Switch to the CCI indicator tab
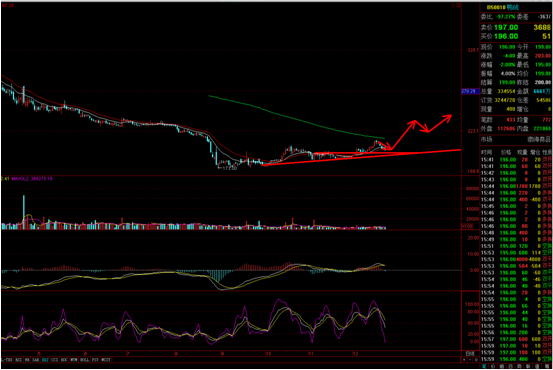This screenshot has width=553, height=370. 55,360
